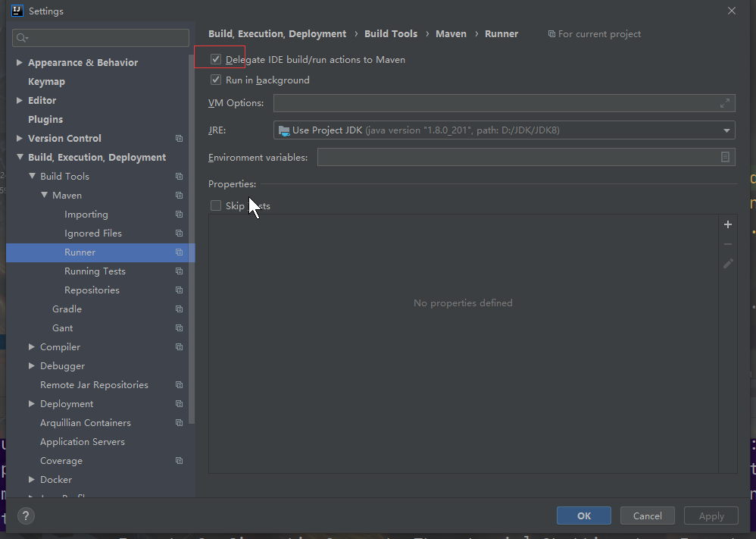Click the Build Tools breadcrumb
756x539 pixels.
tap(391, 34)
